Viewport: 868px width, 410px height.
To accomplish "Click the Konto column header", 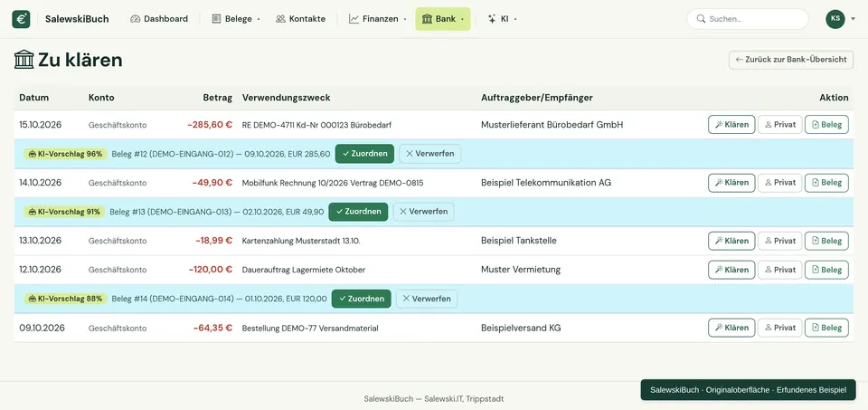I will [101, 98].
